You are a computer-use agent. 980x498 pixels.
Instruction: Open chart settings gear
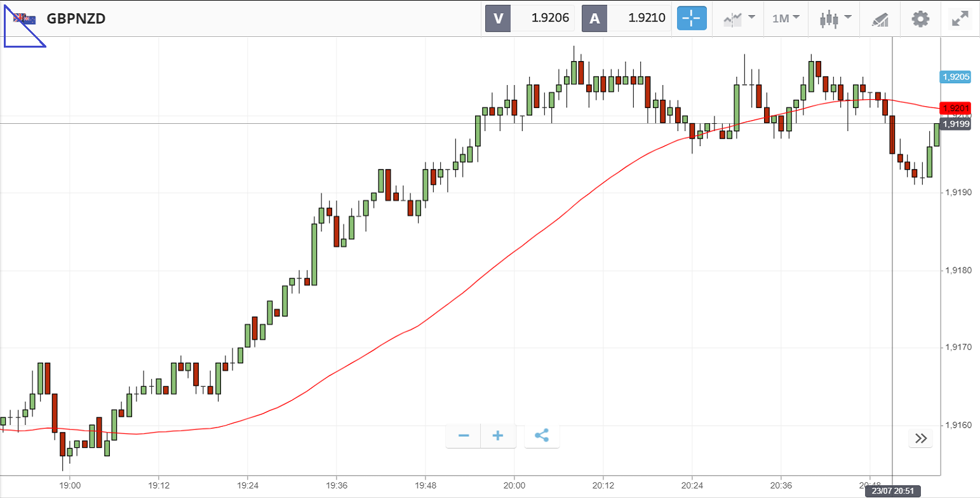pyautogui.click(x=920, y=18)
